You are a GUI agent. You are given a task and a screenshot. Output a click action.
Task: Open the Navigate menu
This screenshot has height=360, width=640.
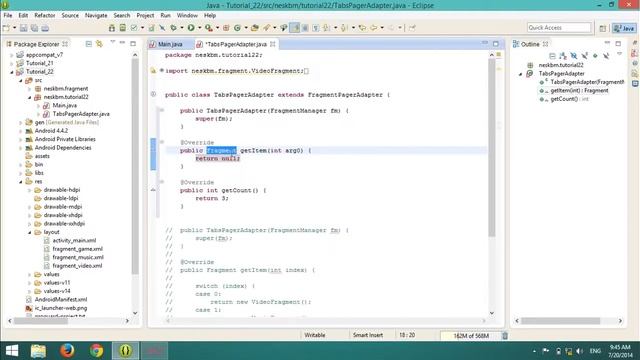96,16
